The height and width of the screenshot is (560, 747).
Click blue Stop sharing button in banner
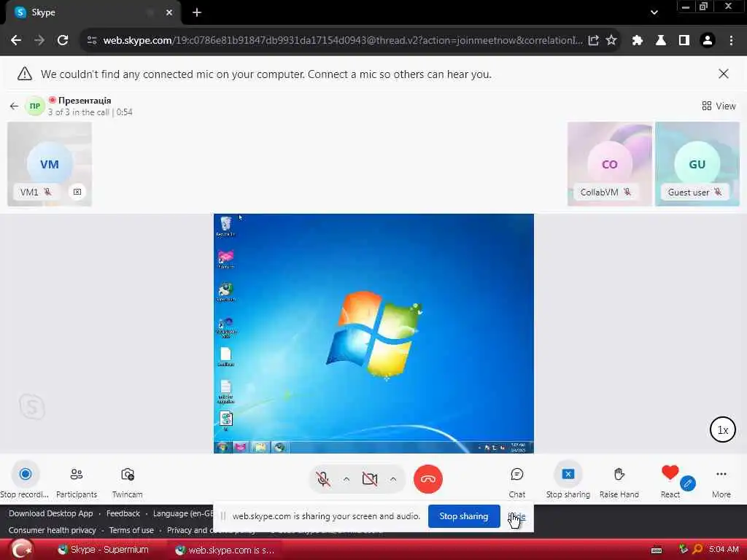464,516
